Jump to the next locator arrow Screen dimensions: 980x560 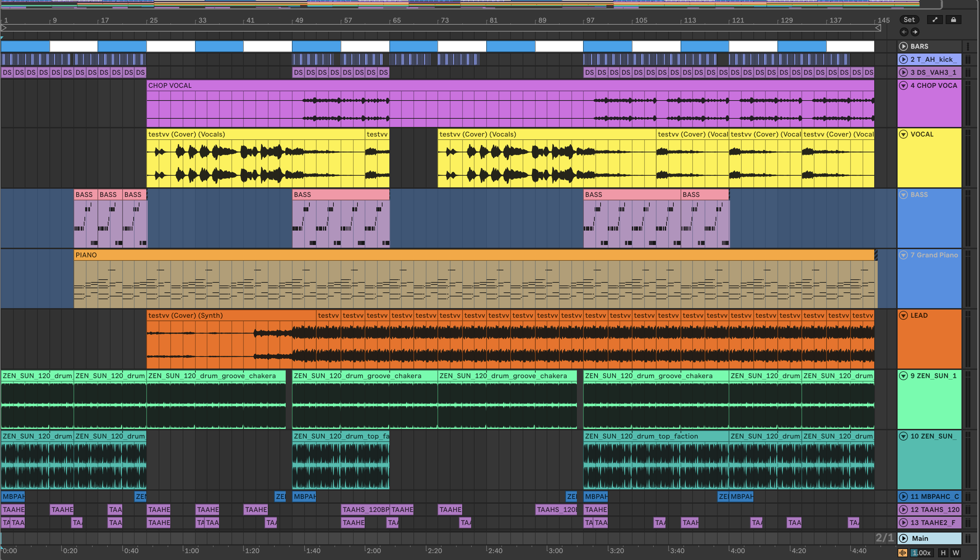915,32
